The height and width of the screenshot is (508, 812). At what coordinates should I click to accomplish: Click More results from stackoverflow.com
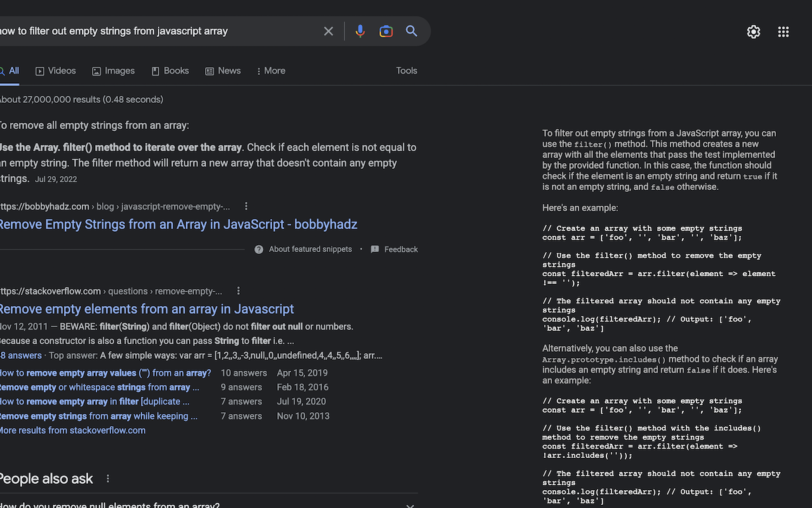point(72,431)
